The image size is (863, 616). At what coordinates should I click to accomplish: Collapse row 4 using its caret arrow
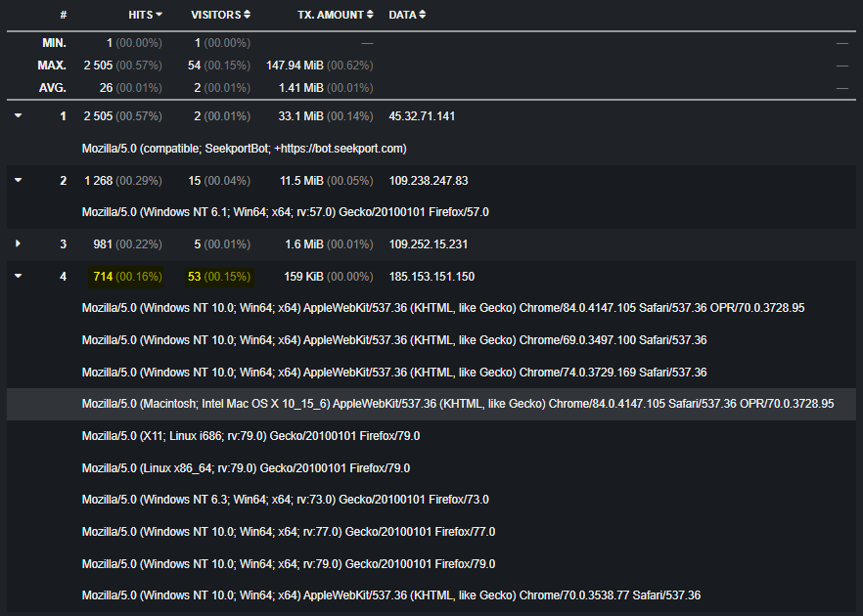coord(18,276)
